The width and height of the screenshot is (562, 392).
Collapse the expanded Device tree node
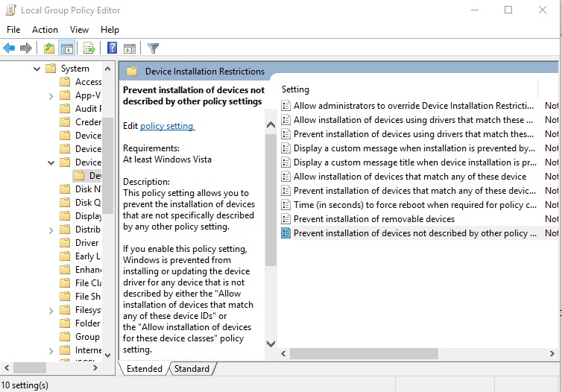51,162
